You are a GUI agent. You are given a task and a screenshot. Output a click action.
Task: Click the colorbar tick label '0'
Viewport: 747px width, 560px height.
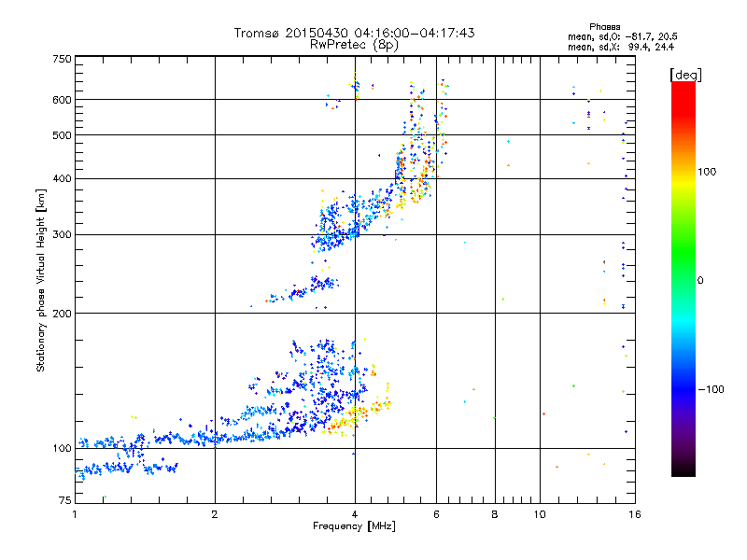tap(699, 281)
